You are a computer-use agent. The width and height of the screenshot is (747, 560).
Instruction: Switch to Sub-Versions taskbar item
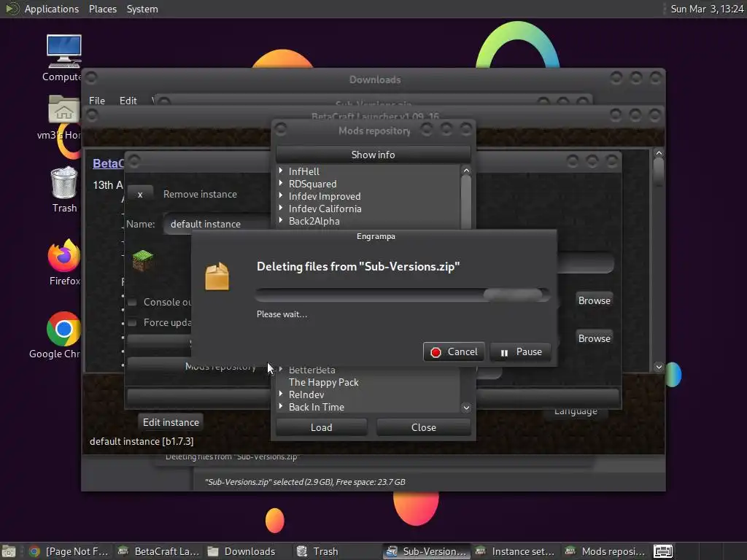(426, 551)
